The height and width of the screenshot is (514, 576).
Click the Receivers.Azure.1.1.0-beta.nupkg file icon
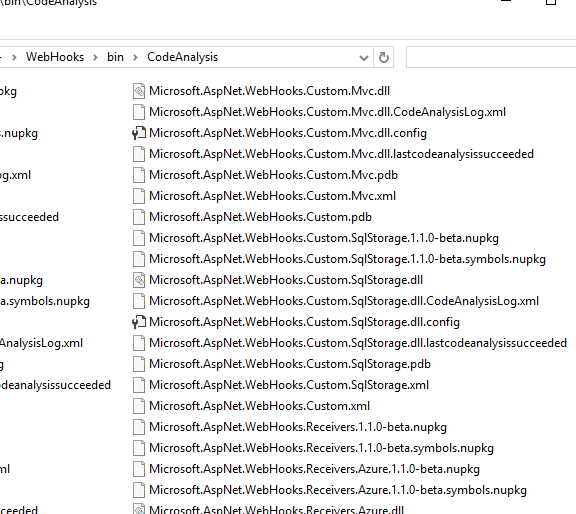tap(139, 469)
